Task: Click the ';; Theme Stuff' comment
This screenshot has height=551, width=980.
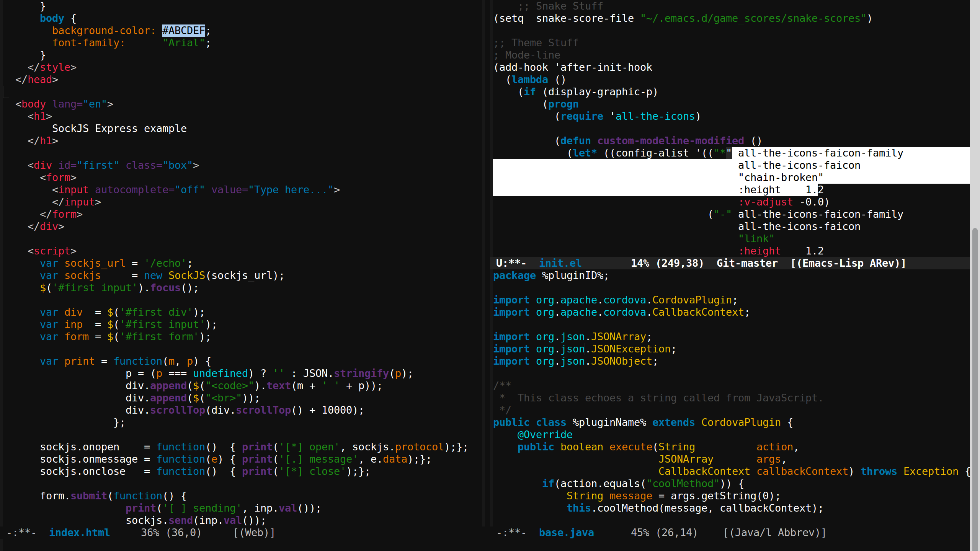Action: (536, 42)
